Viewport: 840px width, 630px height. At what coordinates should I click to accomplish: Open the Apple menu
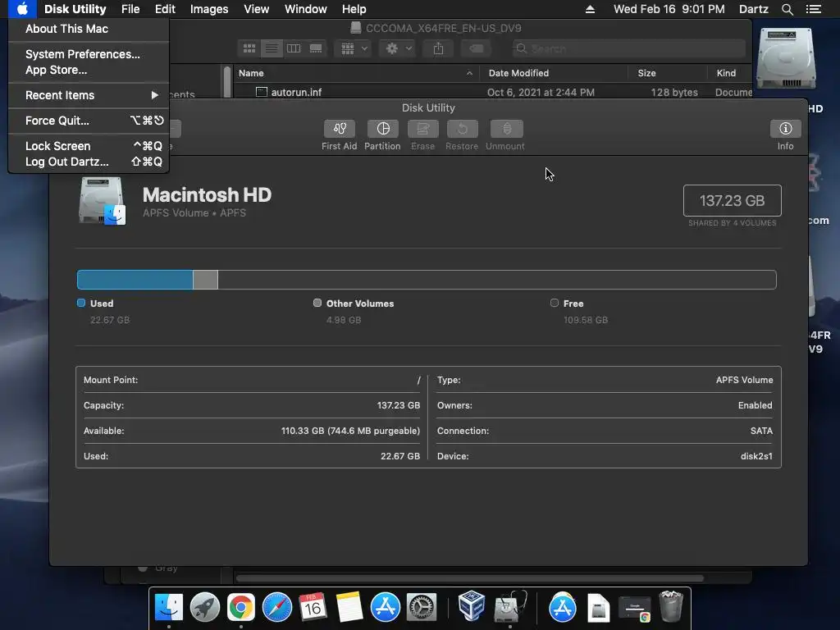[x=22, y=9]
